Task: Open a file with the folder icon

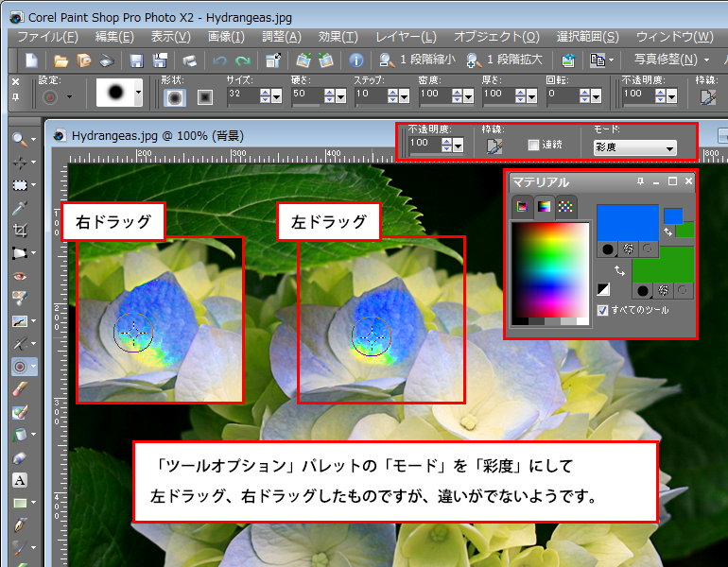Action: [x=61, y=60]
